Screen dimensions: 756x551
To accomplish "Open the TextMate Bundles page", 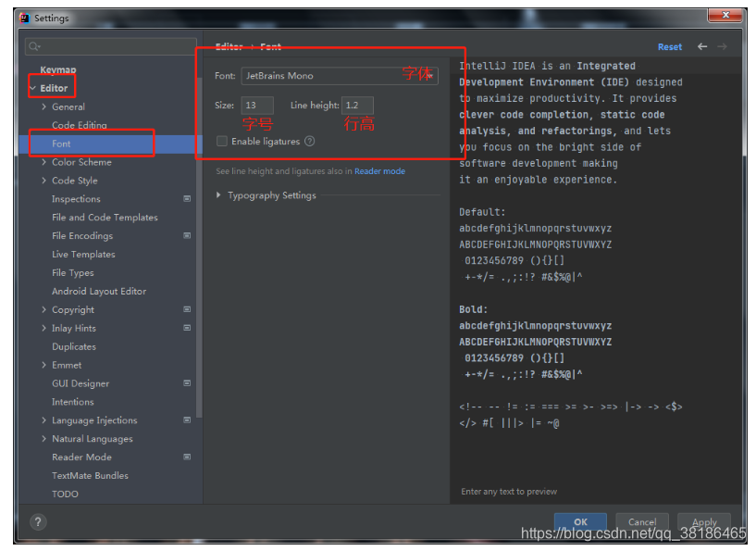I will point(90,475).
